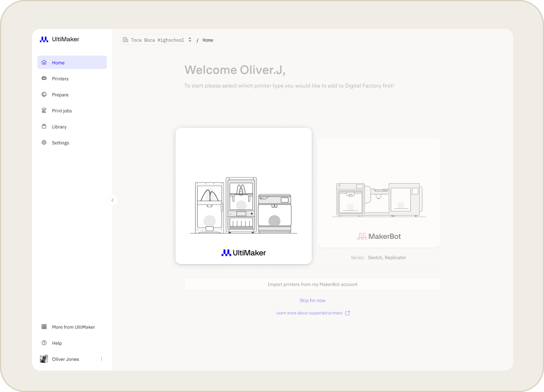This screenshot has width=544, height=392.
Task: Click the Home house icon
Action: point(44,62)
